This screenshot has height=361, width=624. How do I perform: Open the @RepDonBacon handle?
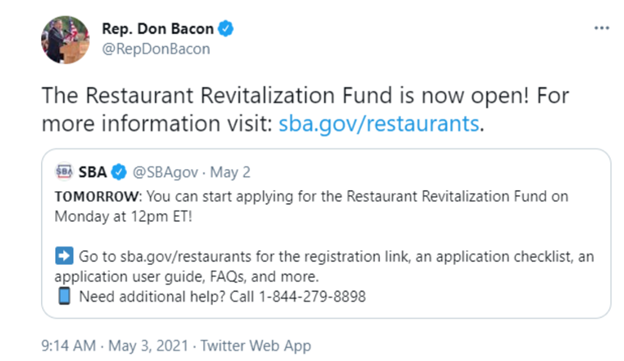pos(156,49)
